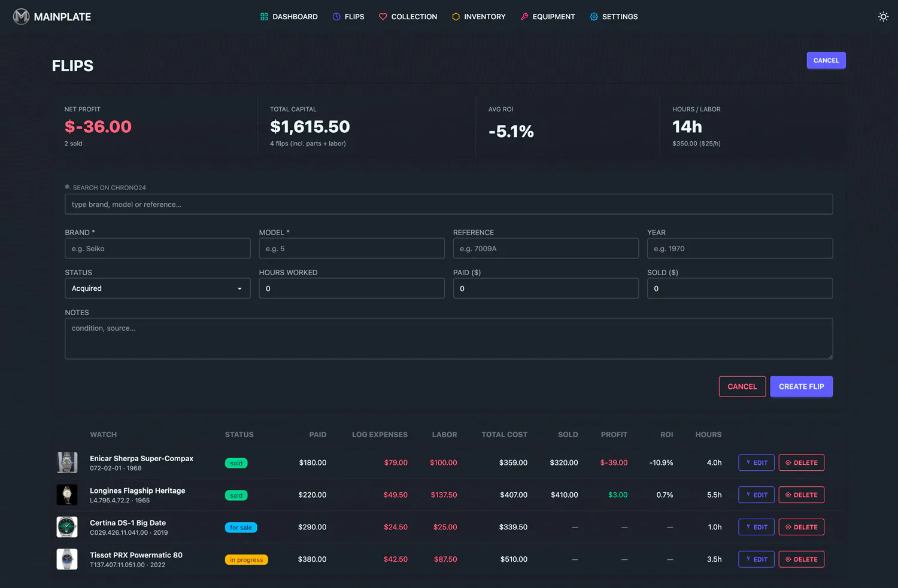Screen dimensions: 898x588
Task: Click the Status column header
Action: tap(239, 435)
